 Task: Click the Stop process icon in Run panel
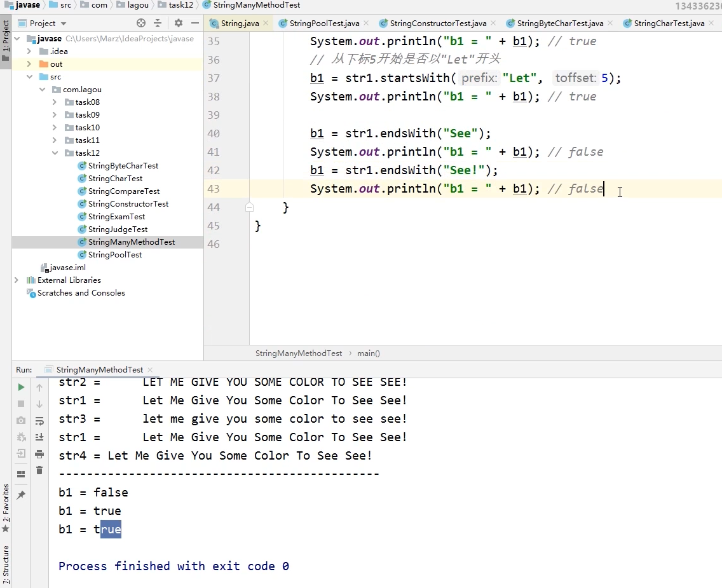[21, 404]
